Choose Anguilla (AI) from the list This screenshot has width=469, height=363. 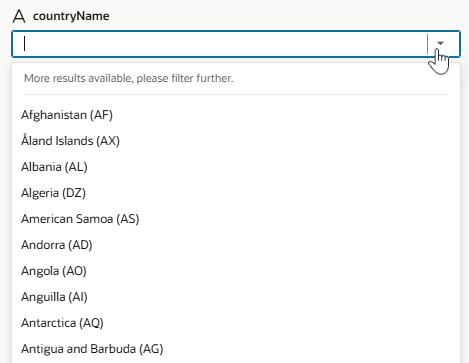236,297
